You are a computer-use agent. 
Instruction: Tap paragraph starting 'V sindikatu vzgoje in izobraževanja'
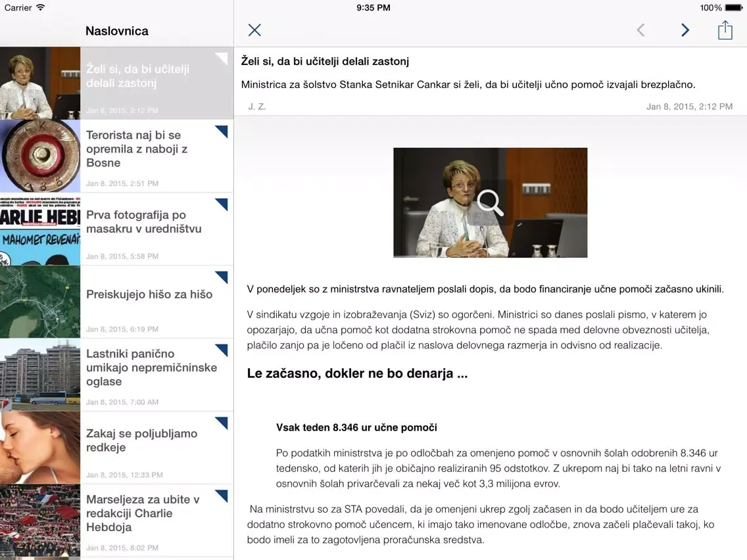478,329
